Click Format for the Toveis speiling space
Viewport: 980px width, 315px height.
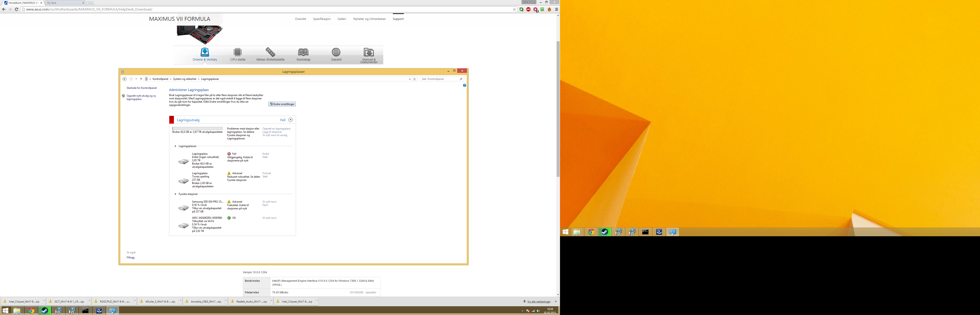click(x=266, y=173)
